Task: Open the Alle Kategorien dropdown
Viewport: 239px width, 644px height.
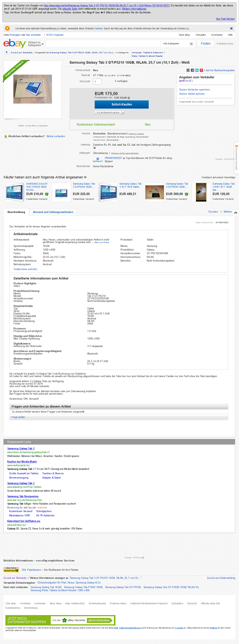Action: tap(178, 44)
